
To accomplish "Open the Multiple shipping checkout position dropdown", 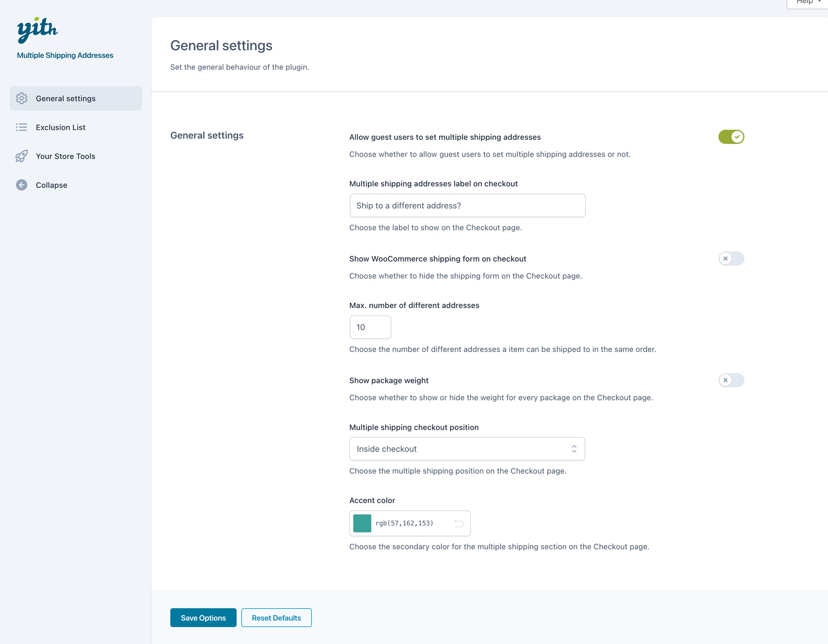I will [467, 449].
